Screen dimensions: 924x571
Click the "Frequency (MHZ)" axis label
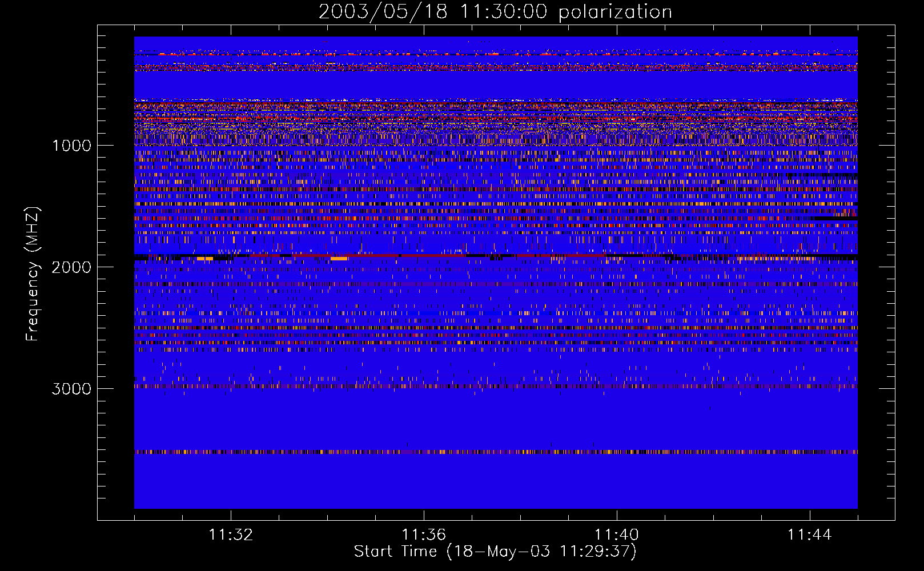click(x=32, y=274)
